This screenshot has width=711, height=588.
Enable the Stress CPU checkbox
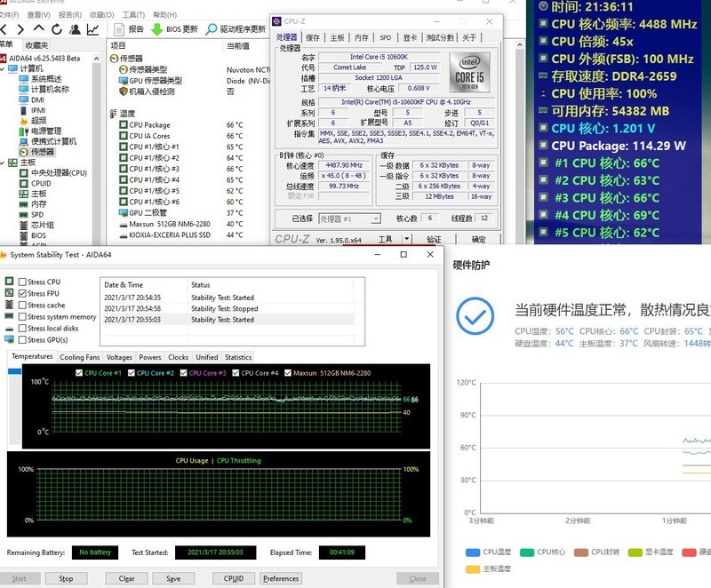pyautogui.click(x=22, y=282)
